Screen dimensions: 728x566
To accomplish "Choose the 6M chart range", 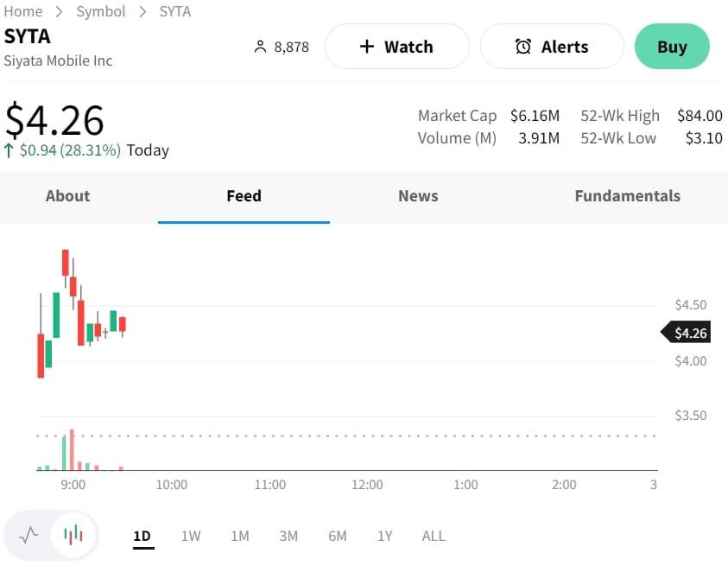I will pyautogui.click(x=337, y=535).
